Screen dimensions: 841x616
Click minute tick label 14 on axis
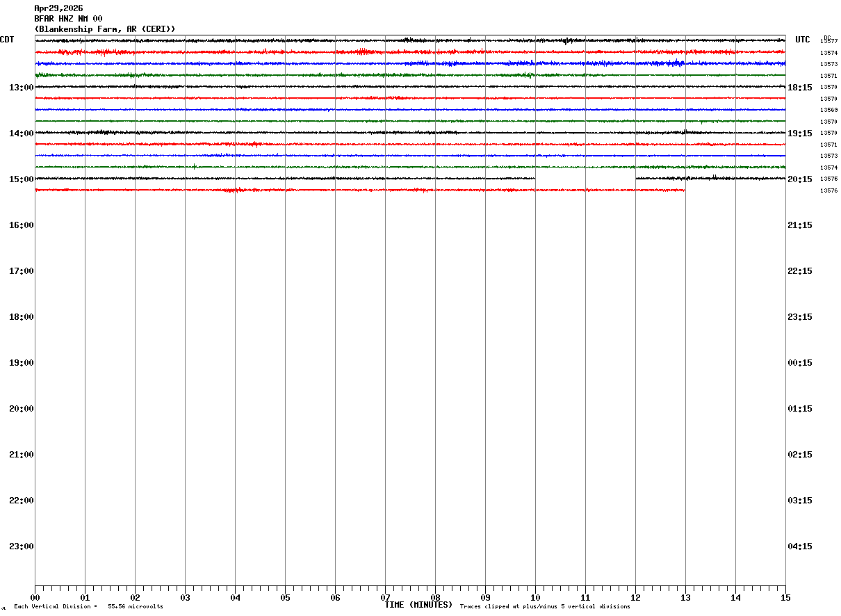735,598
